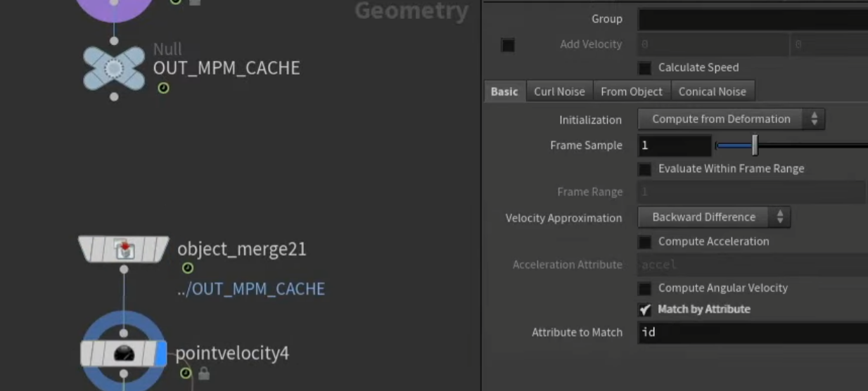Click the green cook badge under pointvelocity4
This screenshot has width=868, height=391.
(185, 373)
